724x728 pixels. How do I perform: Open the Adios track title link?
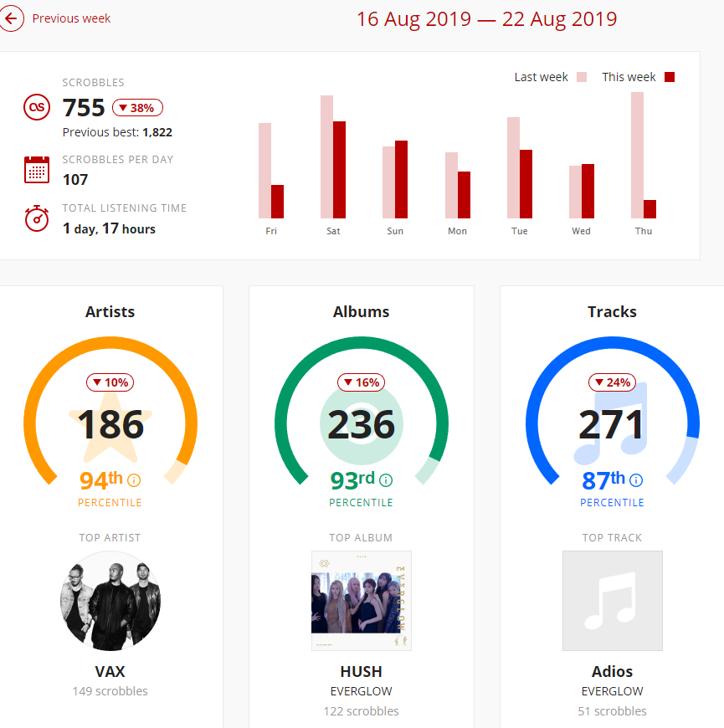click(612, 671)
